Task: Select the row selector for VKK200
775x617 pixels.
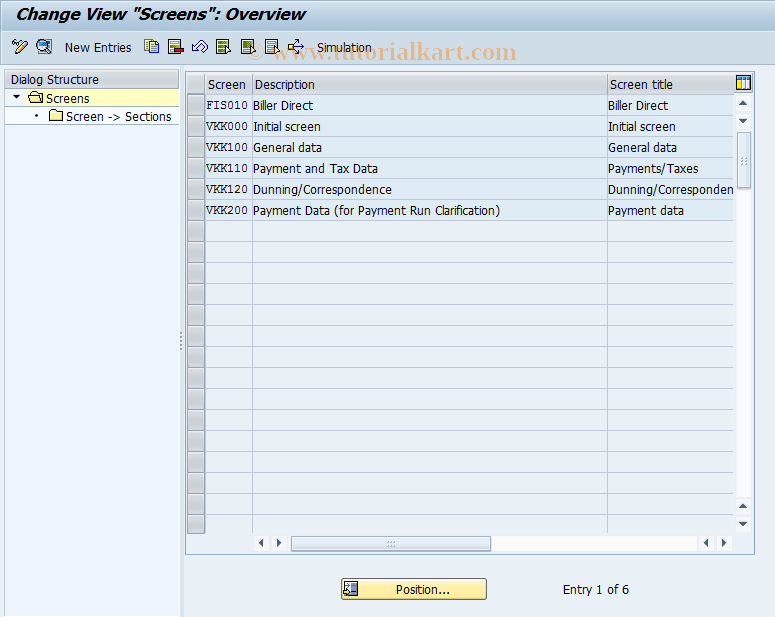Action: [x=196, y=211]
